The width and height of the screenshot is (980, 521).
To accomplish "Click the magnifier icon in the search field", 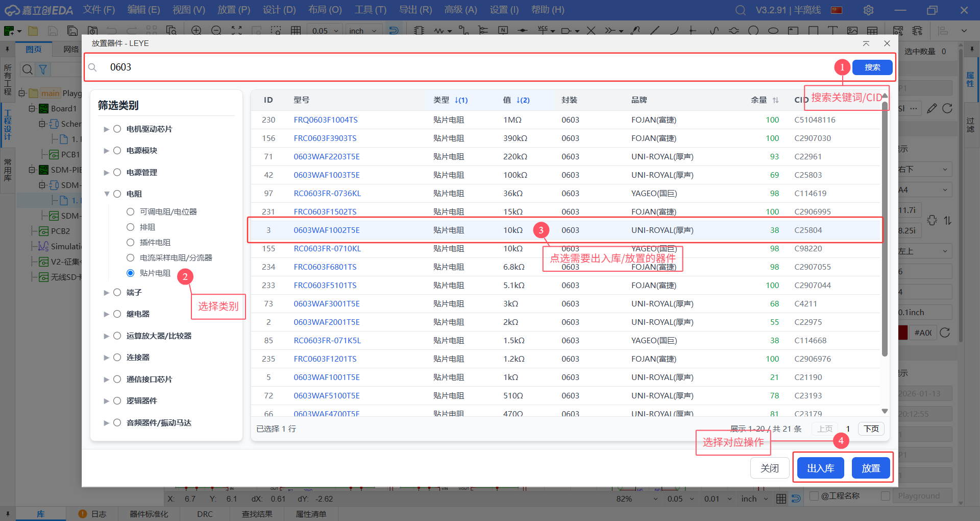I will (92, 67).
